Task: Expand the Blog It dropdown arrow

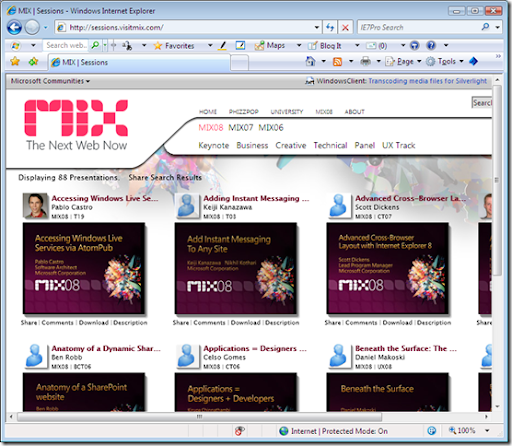Action: tap(357, 45)
